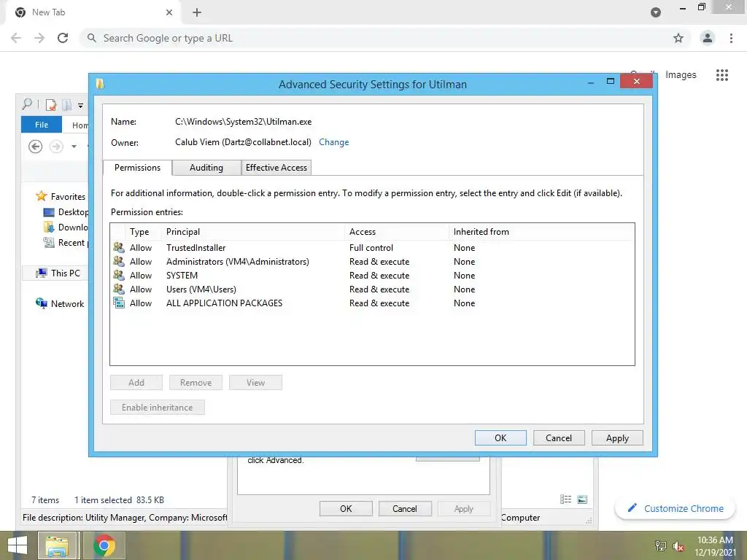This screenshot has height=560, width=747.
Task: Open the Google Images link
Action: 681,75
